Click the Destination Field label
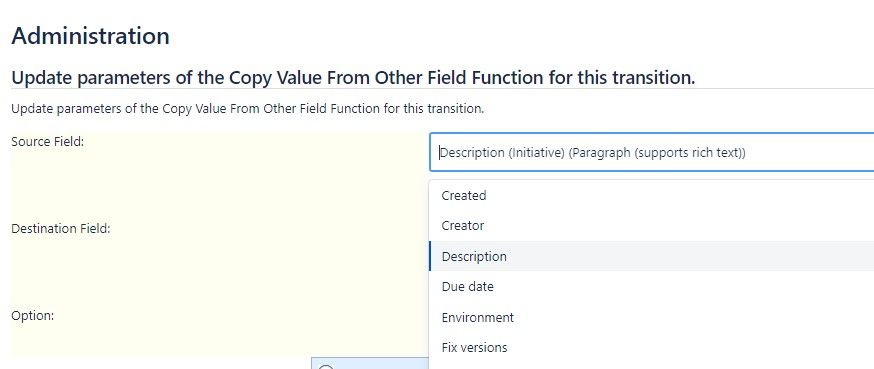 [x=60, y=229]
